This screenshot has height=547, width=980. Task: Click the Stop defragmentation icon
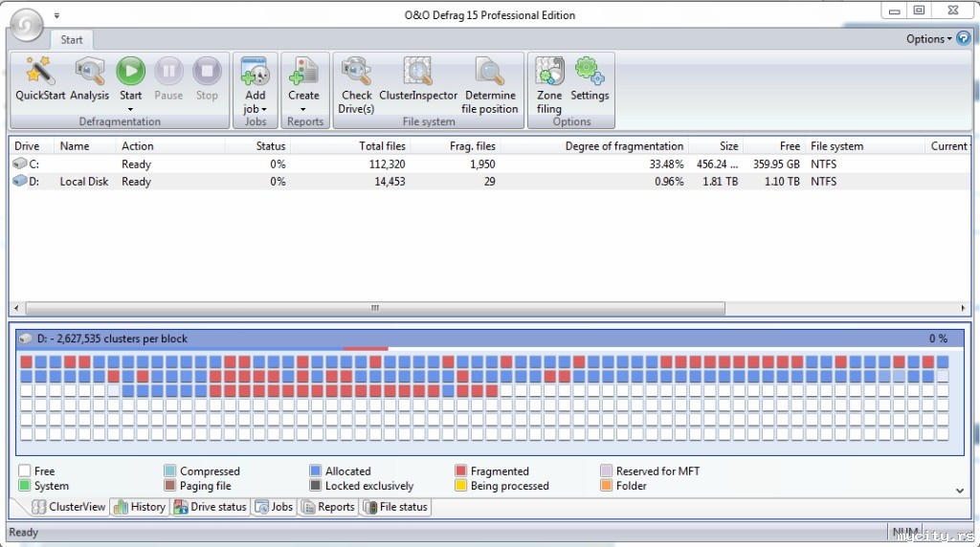pyautogui.click(x=207, y=71)
